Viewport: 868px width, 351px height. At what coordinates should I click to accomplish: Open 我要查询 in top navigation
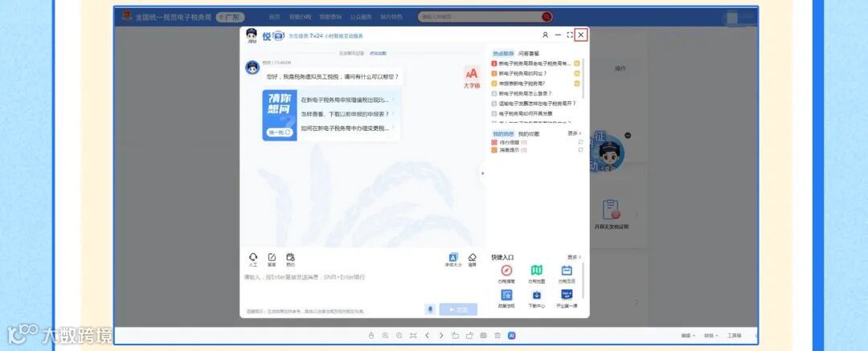click(330, 17)
